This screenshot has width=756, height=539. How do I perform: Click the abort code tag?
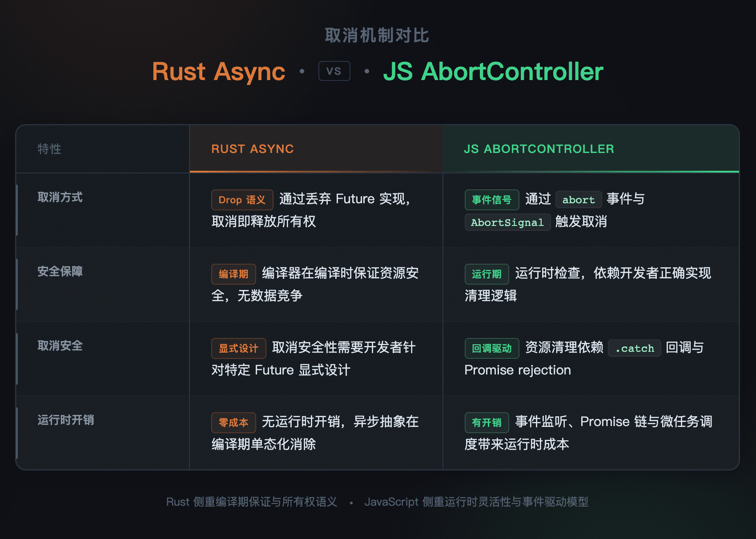click(x=578, y=200)
